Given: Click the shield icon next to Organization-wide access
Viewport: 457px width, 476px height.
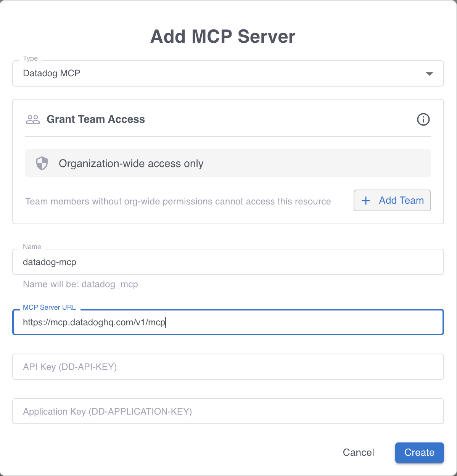Looking at the screenshot, I should pyautogui.click(x=42, y=163).
